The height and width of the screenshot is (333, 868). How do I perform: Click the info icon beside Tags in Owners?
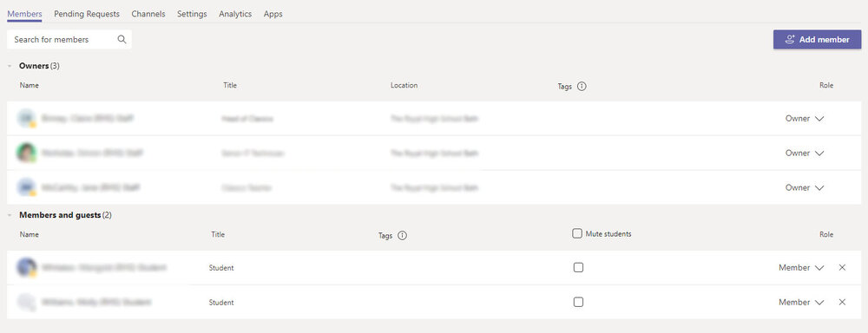[x=582, y=87]
